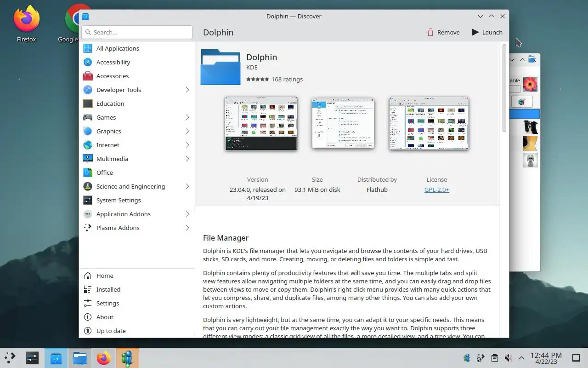Open Plasma Addons category
Screen dimensions: 588x368
tap(137, 228)
